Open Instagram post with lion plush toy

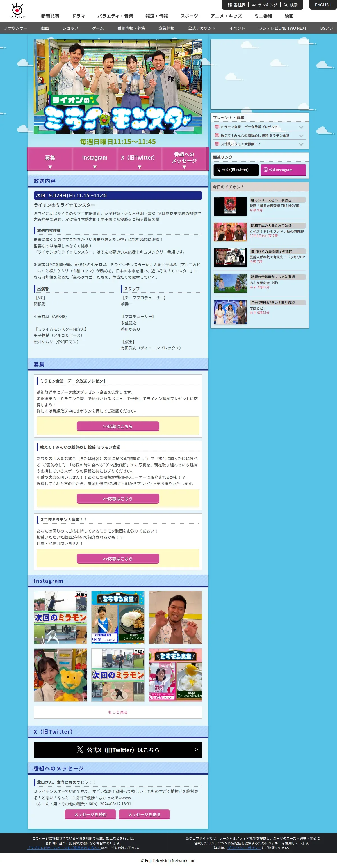point(60,675)
